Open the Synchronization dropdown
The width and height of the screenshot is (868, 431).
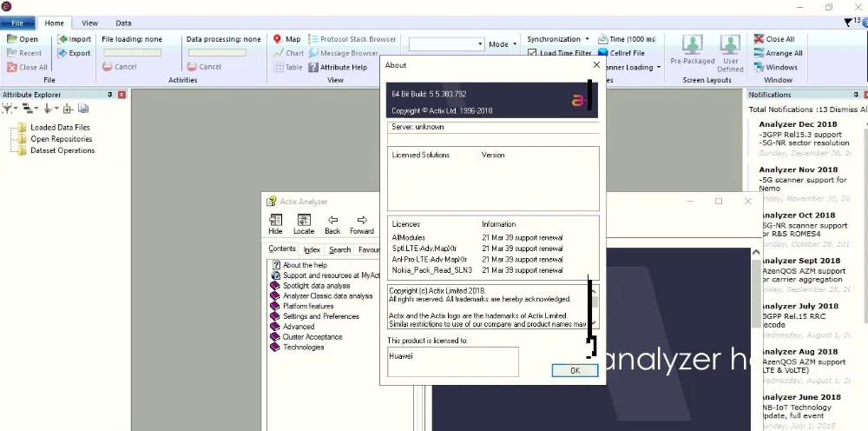click(558, 39)
